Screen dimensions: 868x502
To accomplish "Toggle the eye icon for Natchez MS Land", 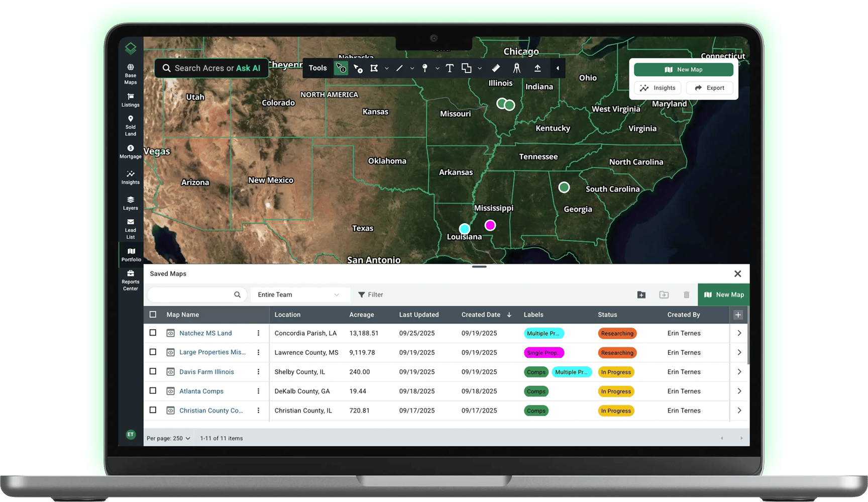I will tap(171, 333).
